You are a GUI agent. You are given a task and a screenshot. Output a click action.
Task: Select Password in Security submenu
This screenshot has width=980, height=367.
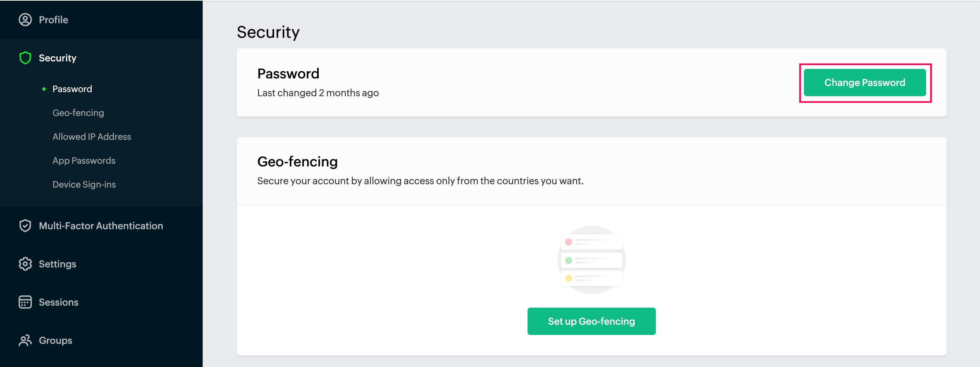tap(72, 89)
